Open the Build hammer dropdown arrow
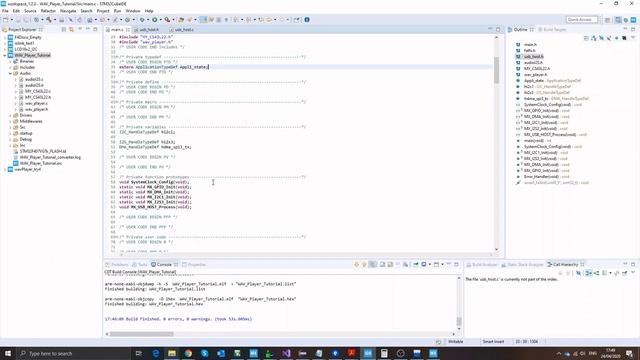Image resolution: width=640 pixels, height=360 pixels. click(55, 20)
